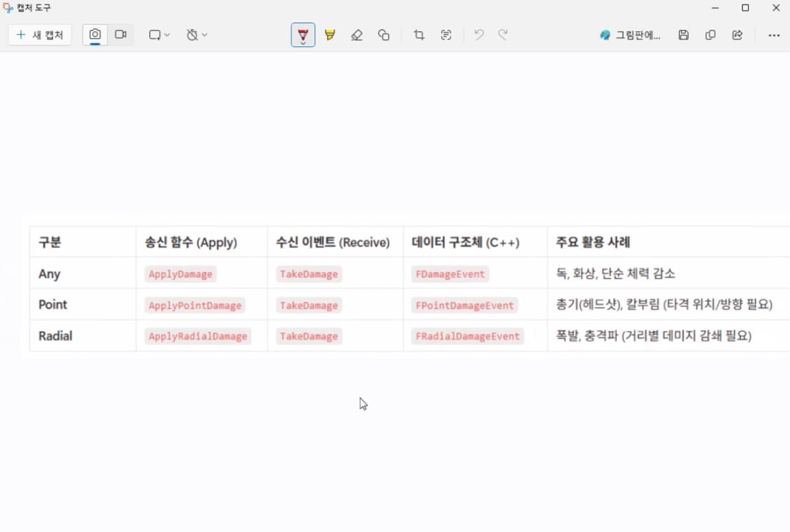Choose the eraser tool

click(x=357, y=34)
